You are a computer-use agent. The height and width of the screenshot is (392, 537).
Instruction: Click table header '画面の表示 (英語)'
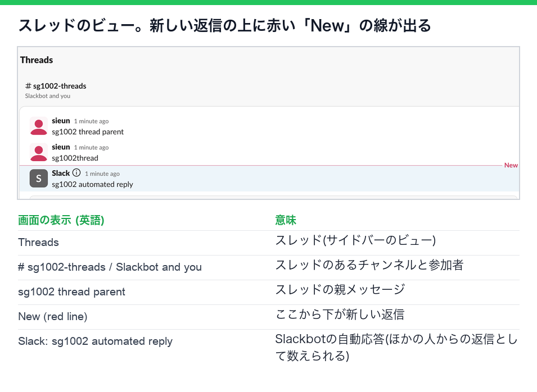coord(61,220)
